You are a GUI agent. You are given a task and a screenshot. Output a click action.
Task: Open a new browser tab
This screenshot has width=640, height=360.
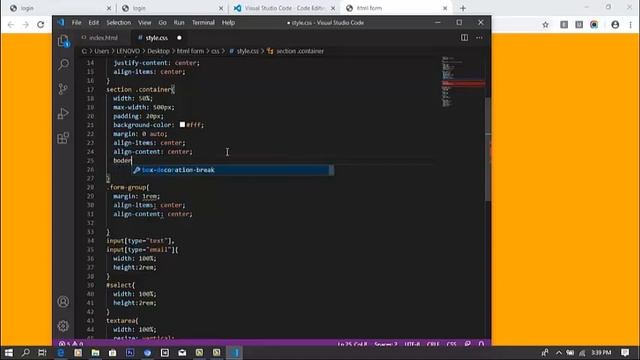[x=463, y=8]
